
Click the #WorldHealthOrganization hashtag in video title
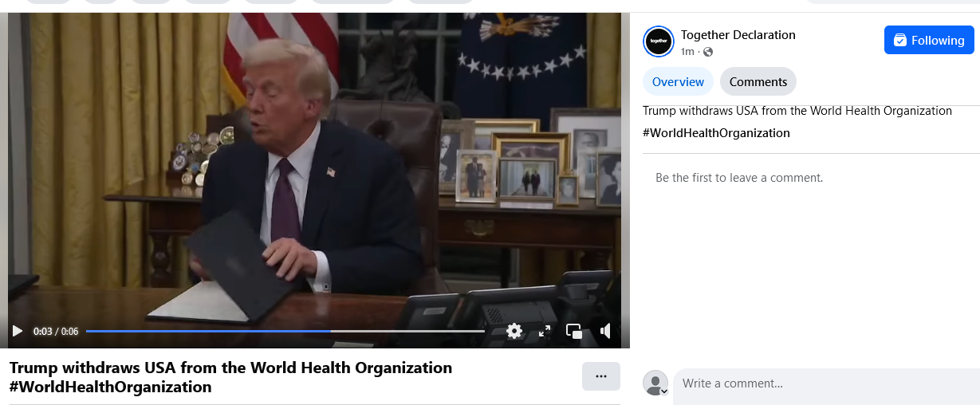tap(111, 387)
